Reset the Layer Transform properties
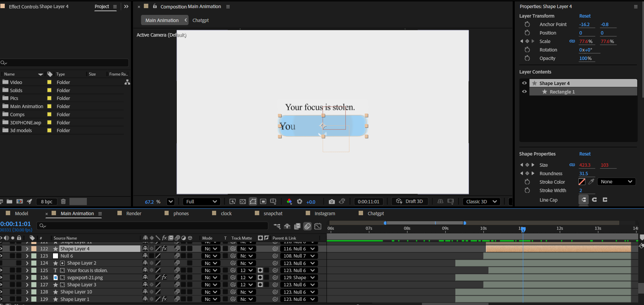Screen dimensions: 644x305 pos(585,16)
